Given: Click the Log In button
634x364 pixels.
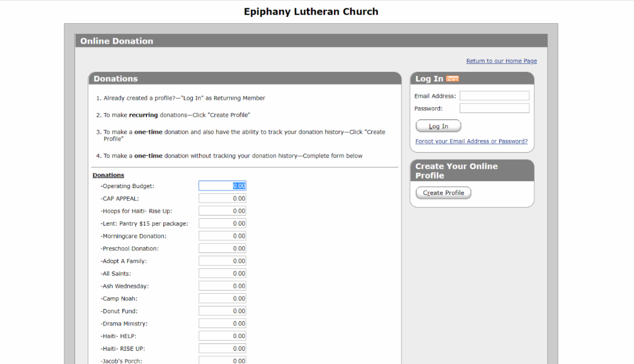Looking at the screenshot, I should [x=439, y=126].
